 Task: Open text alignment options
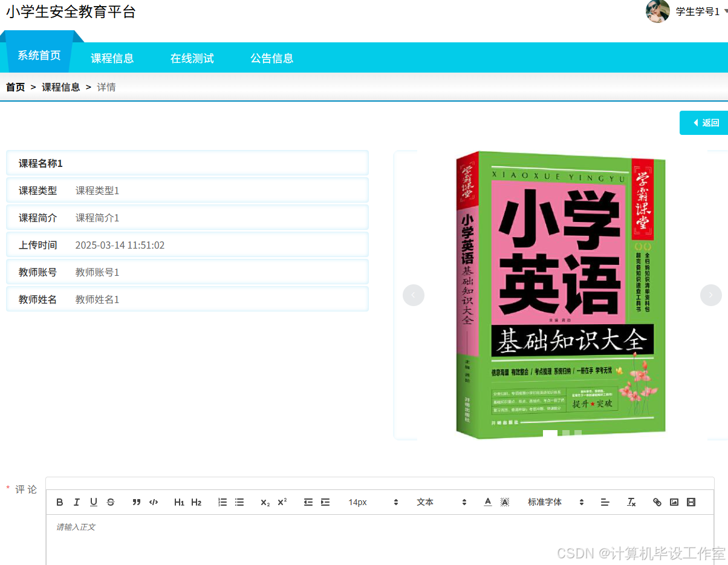tap(605, 502)
